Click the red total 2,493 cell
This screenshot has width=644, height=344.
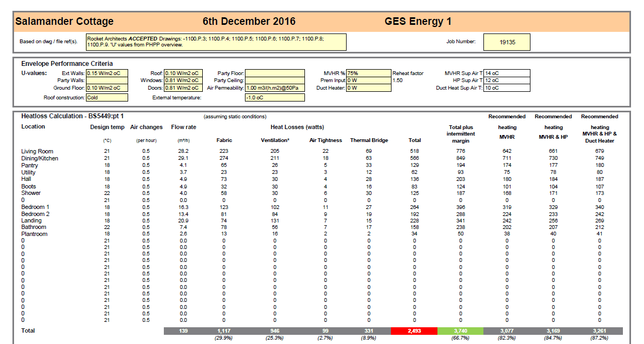point(414,331)
